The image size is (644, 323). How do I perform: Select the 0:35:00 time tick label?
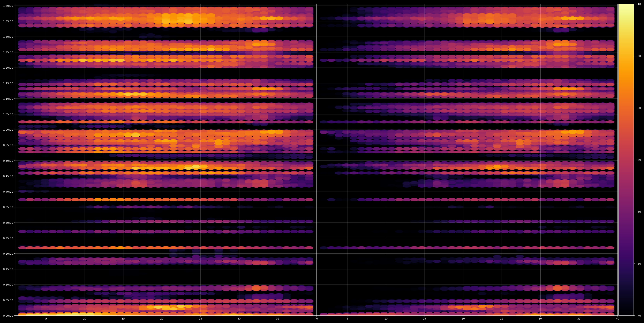tap(8, 207)
